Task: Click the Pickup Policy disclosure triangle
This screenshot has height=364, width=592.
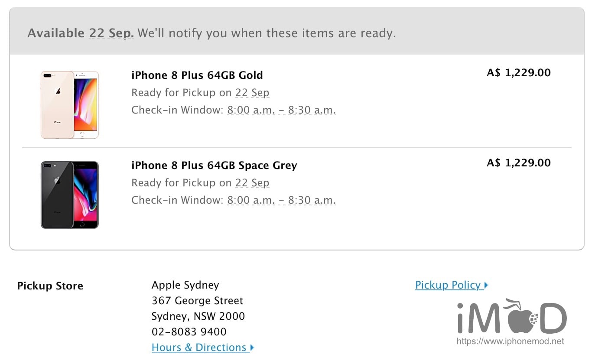Action: [x=486, y=285]
